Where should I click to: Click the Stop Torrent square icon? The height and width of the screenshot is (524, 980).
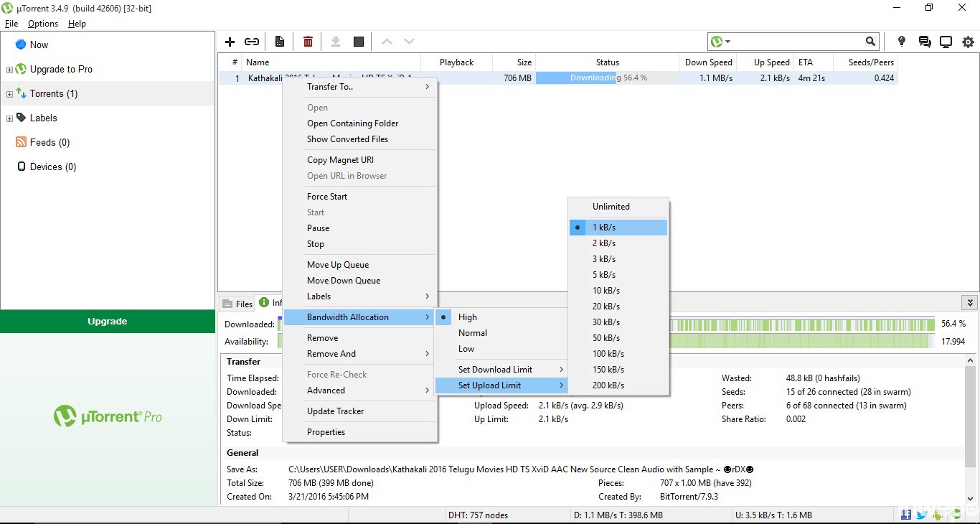(x=359, y=42)
